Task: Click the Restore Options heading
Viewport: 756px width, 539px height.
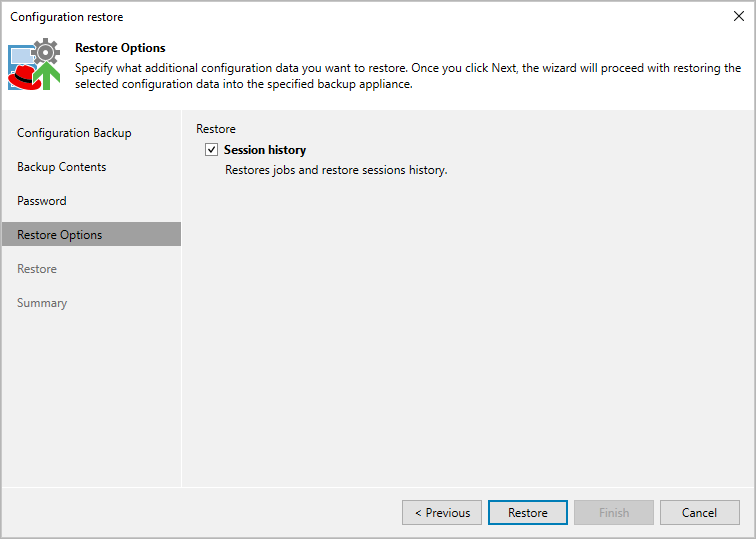Action: coord(120,48)
